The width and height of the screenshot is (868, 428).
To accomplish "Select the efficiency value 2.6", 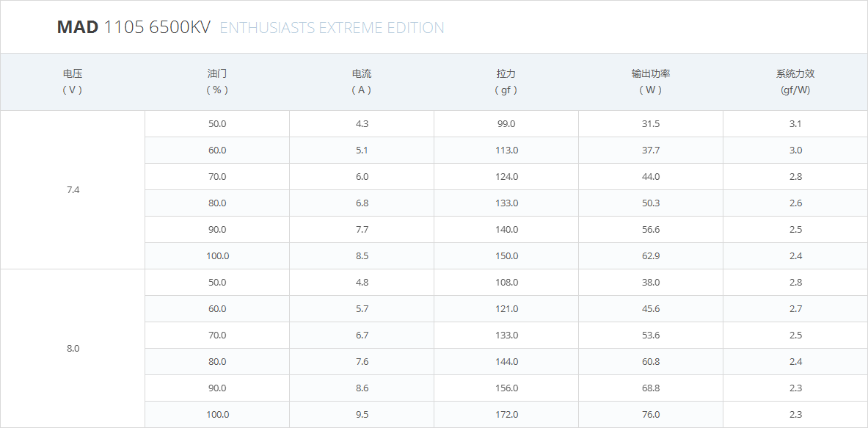I will tap(795, 203).
